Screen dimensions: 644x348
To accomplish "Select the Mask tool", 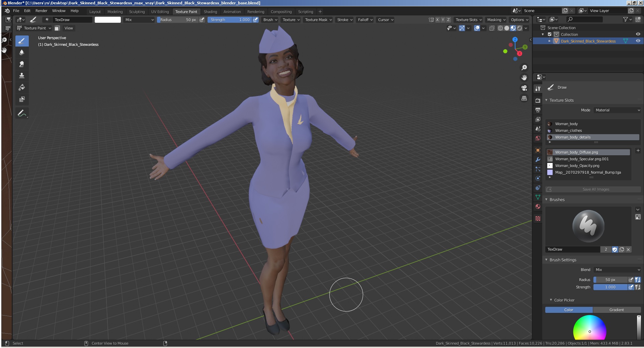I will 22,99.
